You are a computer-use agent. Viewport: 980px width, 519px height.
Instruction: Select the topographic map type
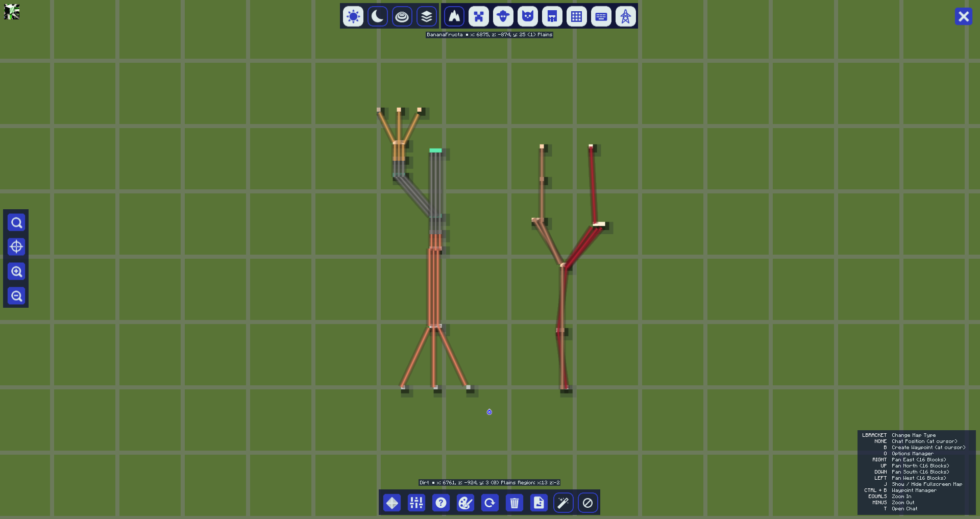pos(402,16)
